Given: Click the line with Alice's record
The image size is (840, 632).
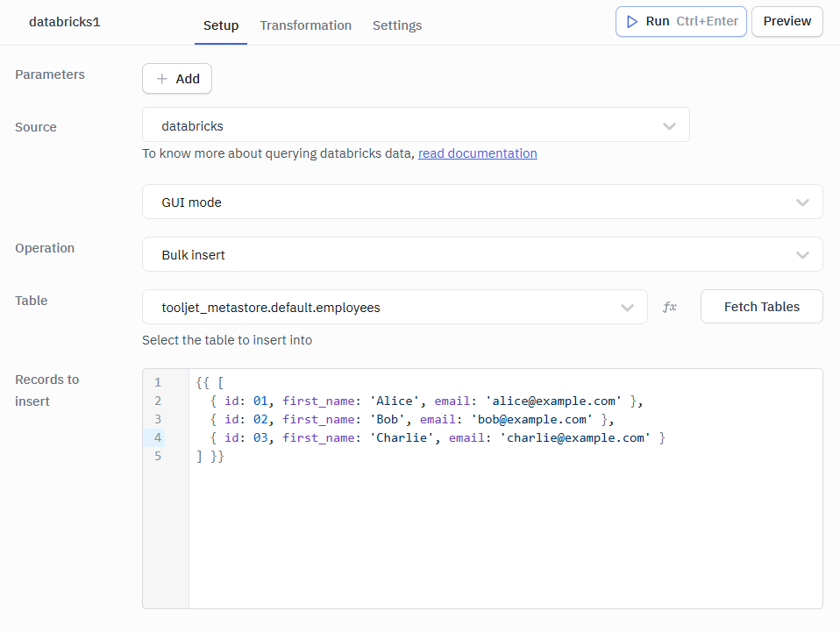Looking at the screenshot, I should coord(426,401).
